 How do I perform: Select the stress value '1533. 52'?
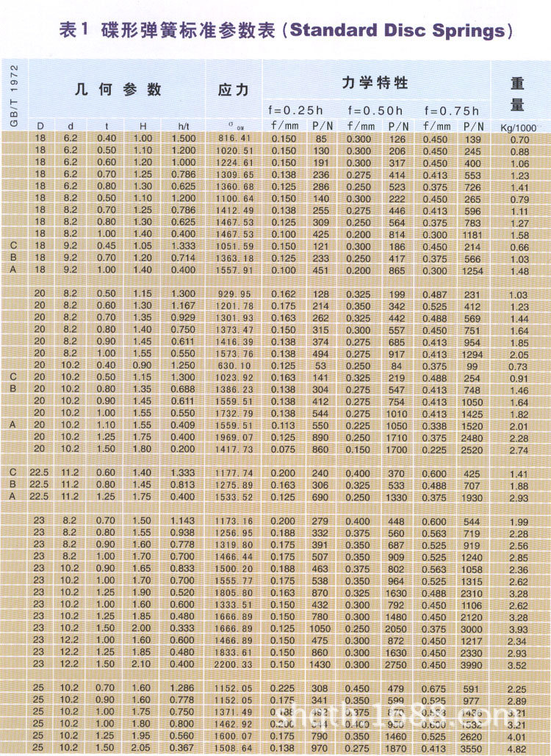tap(234, 497)
